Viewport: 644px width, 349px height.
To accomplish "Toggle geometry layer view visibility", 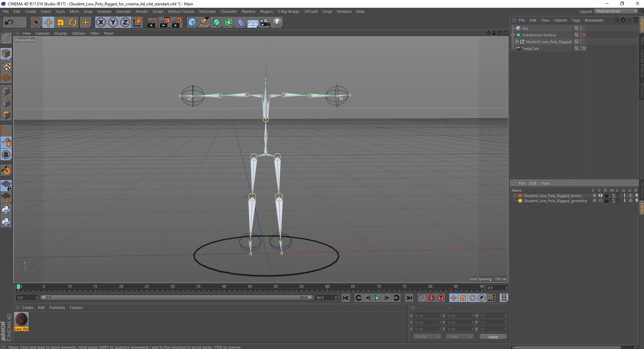I will click(600, 200).
